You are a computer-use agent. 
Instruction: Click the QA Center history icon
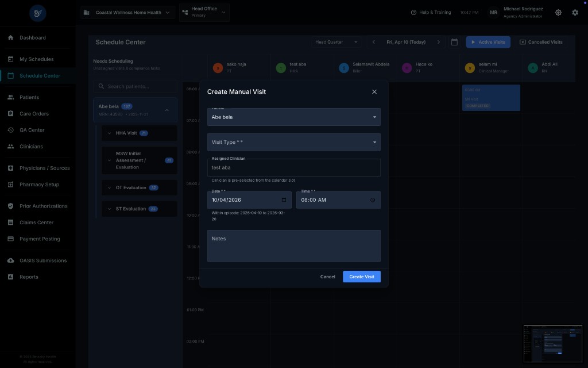10,130
